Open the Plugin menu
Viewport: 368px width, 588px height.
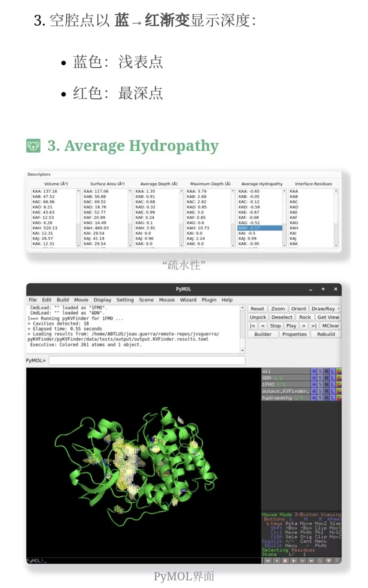click(209, 300)
